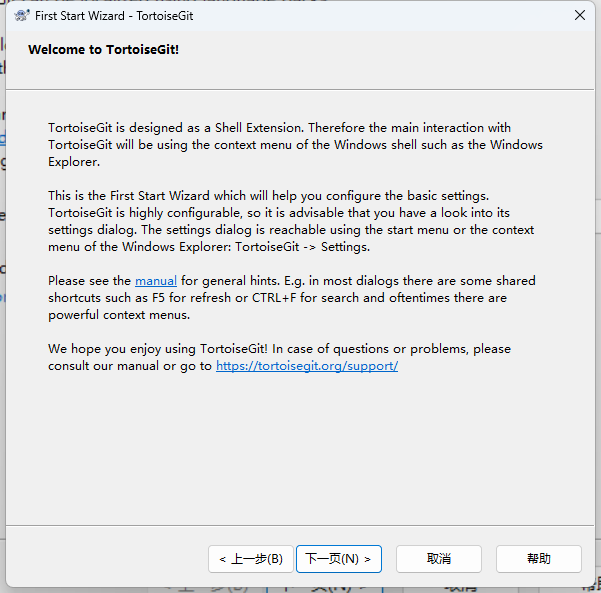Click the paragraph mentioning F5 refresh shortcuts
601x593 pixels.
coord(290,298)
